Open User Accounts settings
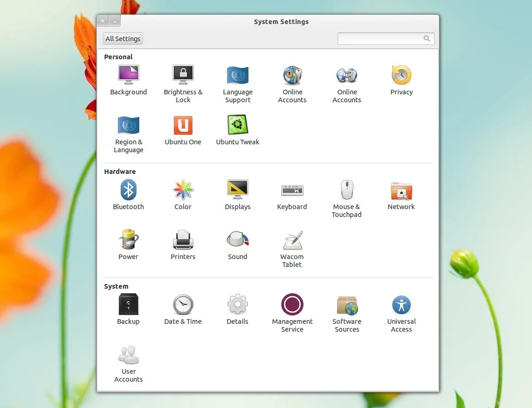This screenshot has height=408, width=532. pyautogui.click(x=128, y=354)
